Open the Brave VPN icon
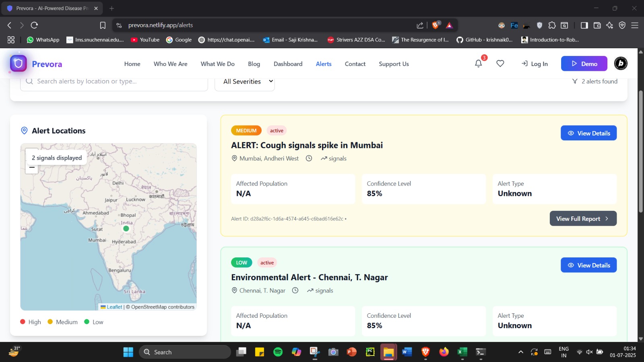Image resolution: width=644 pixels, height=362 pixels. (x=622, y=25)
